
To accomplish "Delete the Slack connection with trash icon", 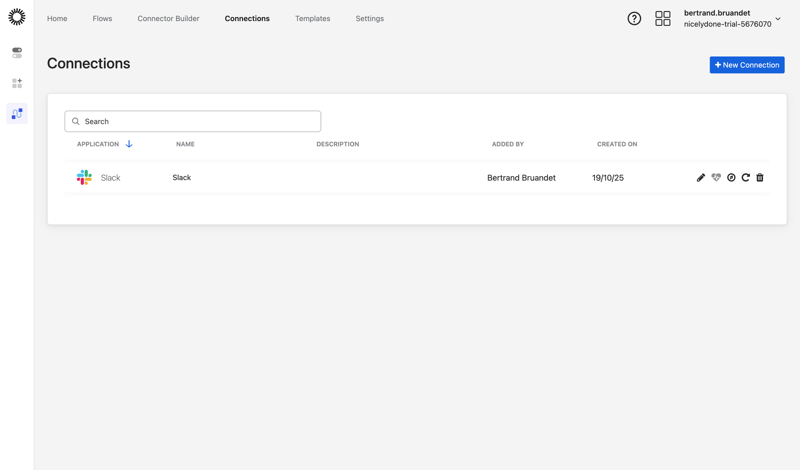I will 760,178.
